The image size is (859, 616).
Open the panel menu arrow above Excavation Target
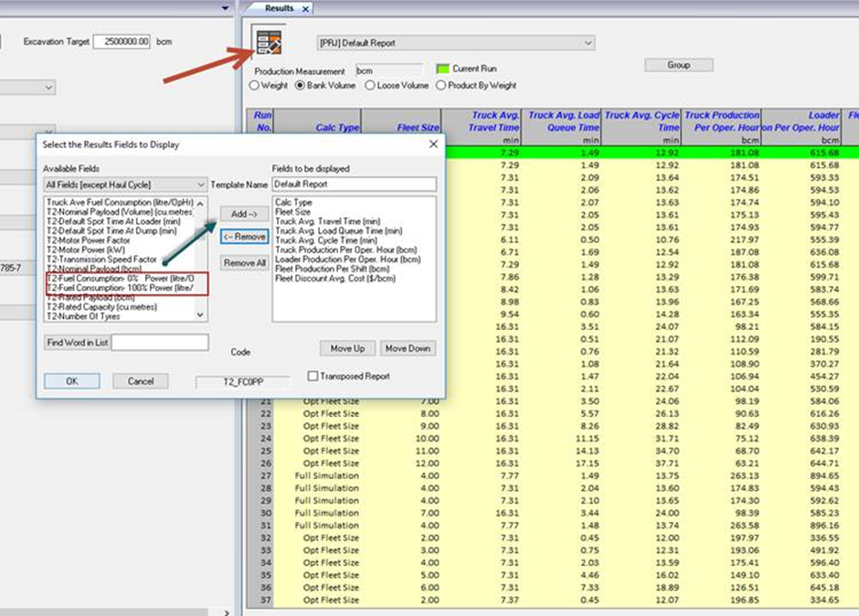click(x=225, y=7)
